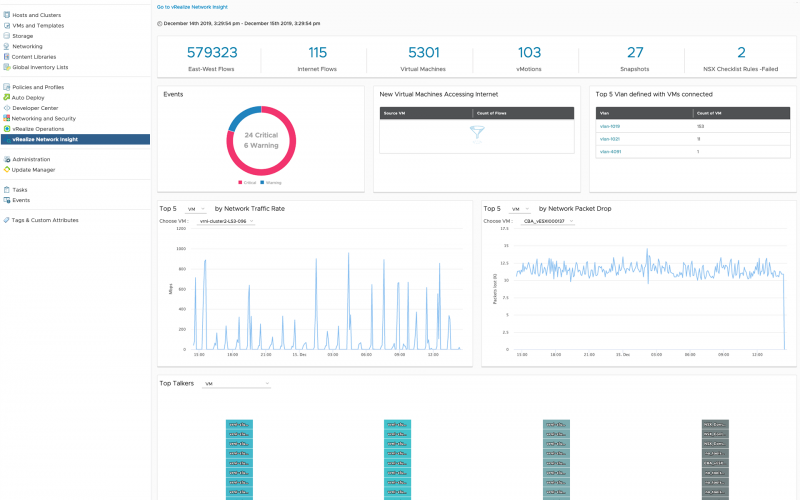Sort by Count of Flows column header
Screen dimensions: 800x500
pos(524,113)
